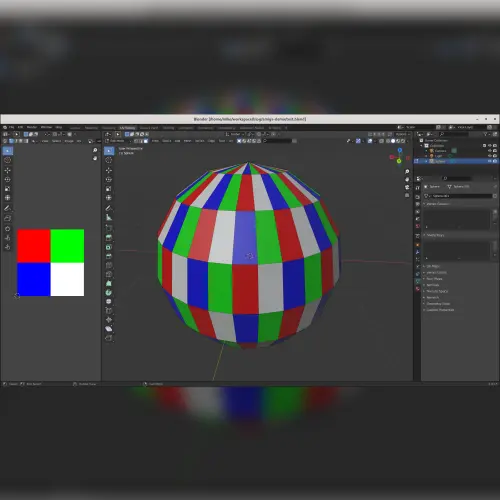Select the Poly Build tool
Viewport: 500px width, 500px height.
tap(109, 283)
